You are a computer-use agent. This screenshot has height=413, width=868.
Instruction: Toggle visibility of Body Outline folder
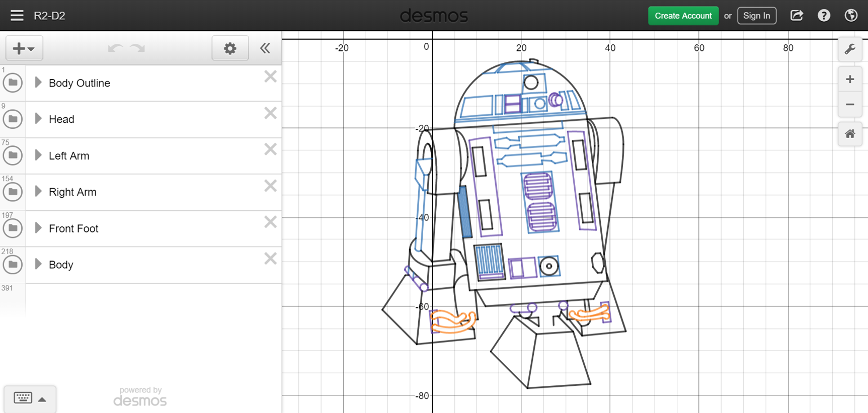click(13, 83)
